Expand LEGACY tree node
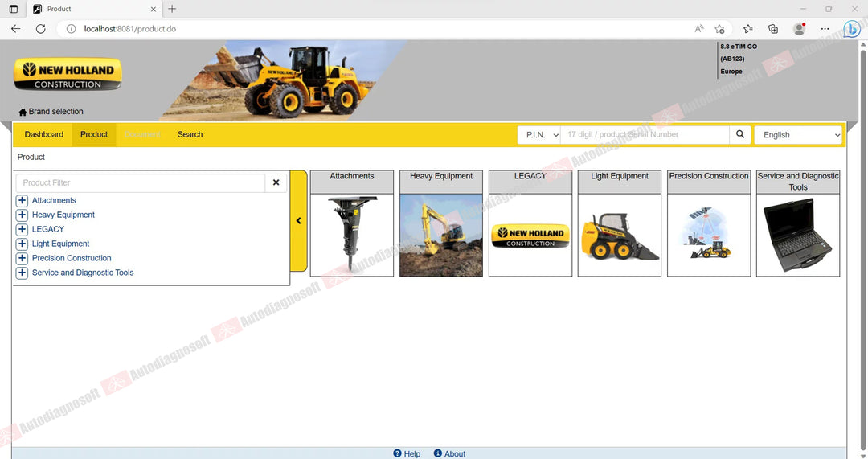868x459 pixels. click(23, 229)
